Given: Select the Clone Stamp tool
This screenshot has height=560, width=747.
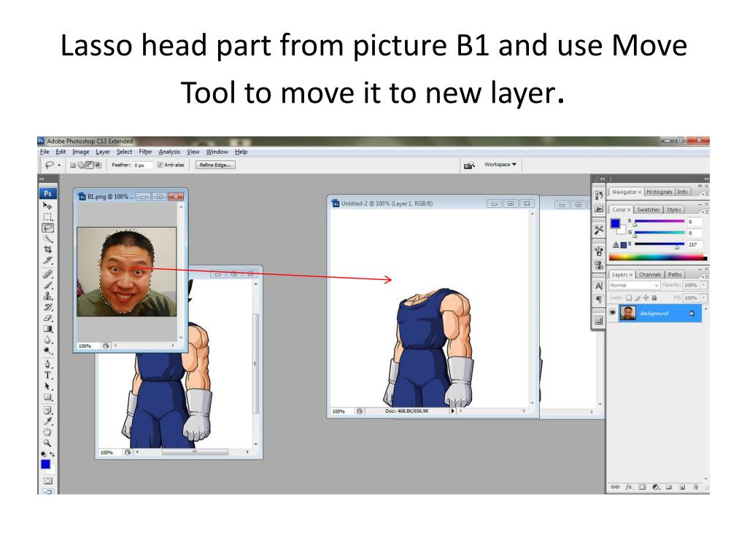Looking at the screenshot, I should pos(47,296).
